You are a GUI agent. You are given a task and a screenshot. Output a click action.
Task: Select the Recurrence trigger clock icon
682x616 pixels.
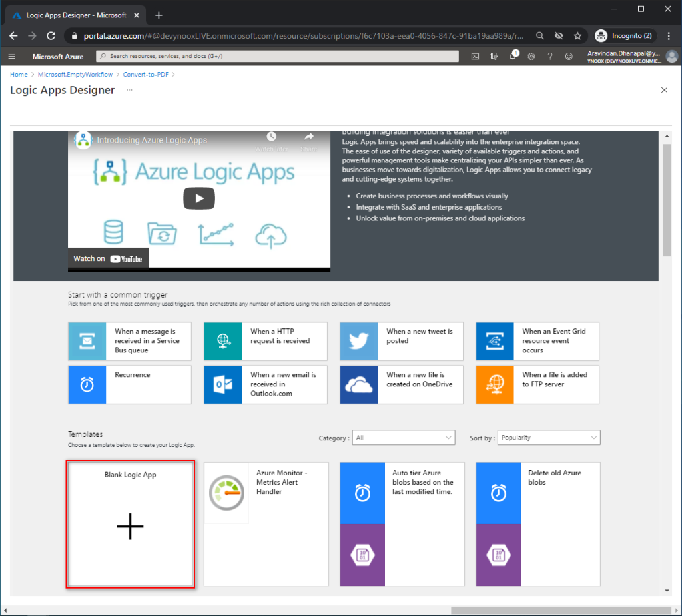[87, 384]
